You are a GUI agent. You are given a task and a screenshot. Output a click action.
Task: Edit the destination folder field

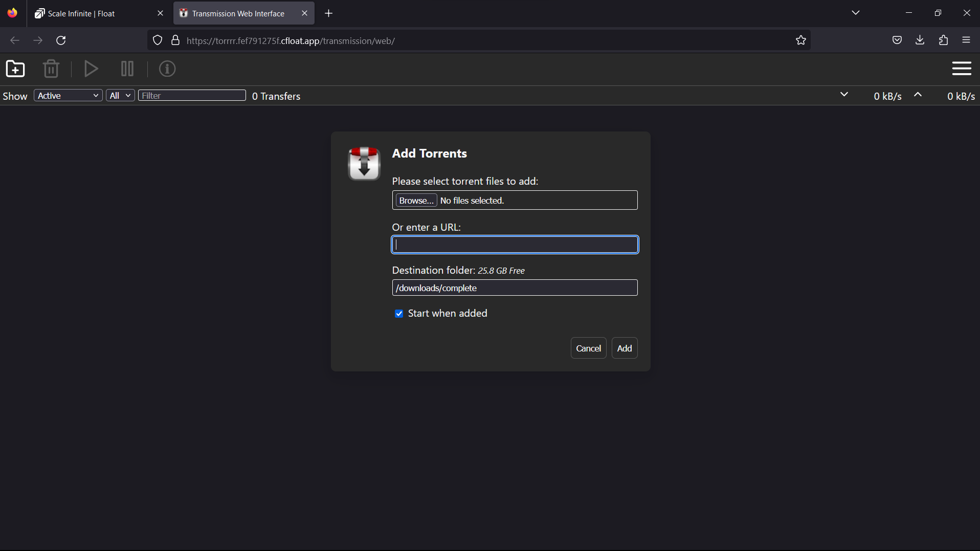pyautogui.click(x=515, y=288)
